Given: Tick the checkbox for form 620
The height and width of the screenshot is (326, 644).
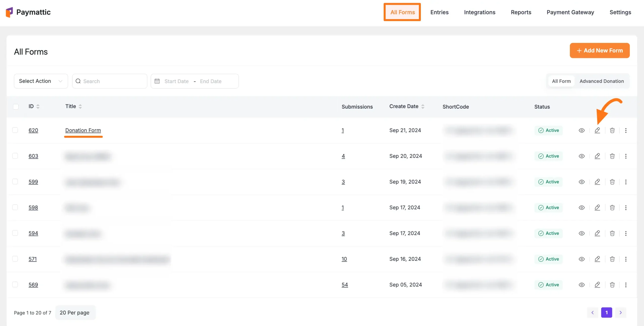Looking at the screenshot, I should click(x=15, y=130).
